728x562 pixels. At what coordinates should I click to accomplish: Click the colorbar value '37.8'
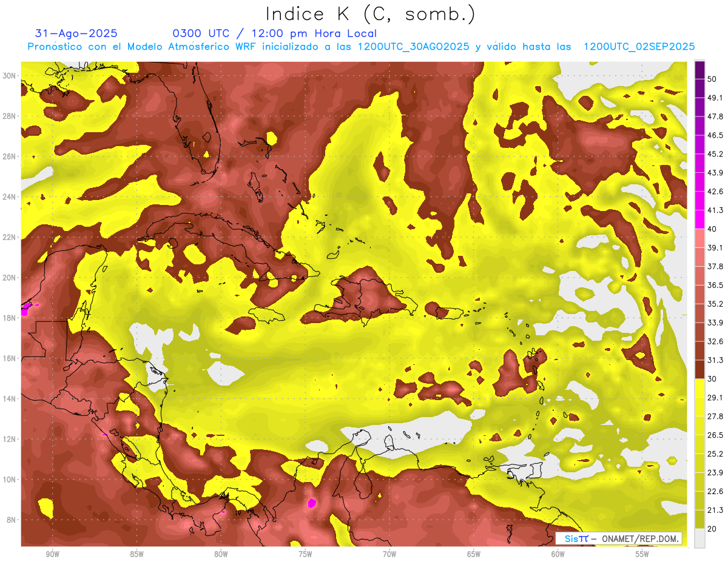[715, 267]
